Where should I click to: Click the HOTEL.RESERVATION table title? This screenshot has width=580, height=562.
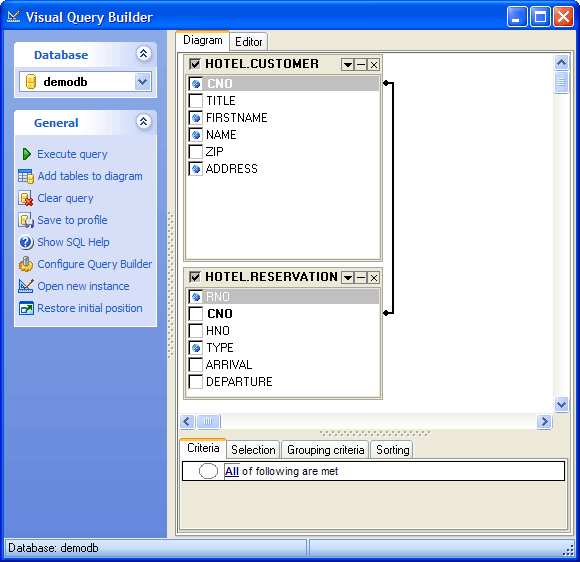pyautogui.click(x=271, y=277)
